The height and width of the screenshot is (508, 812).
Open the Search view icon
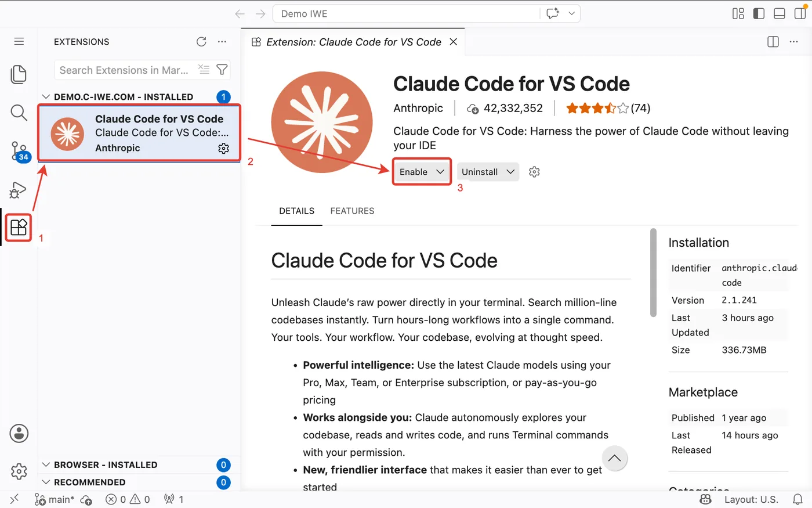[x=19, y=113]
